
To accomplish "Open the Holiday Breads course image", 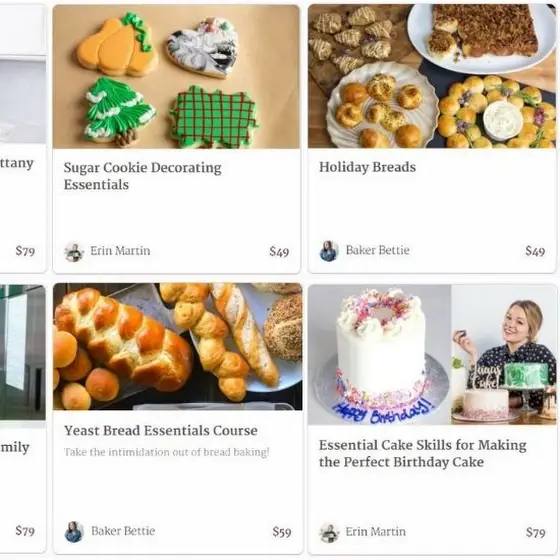I will (432, 76).
